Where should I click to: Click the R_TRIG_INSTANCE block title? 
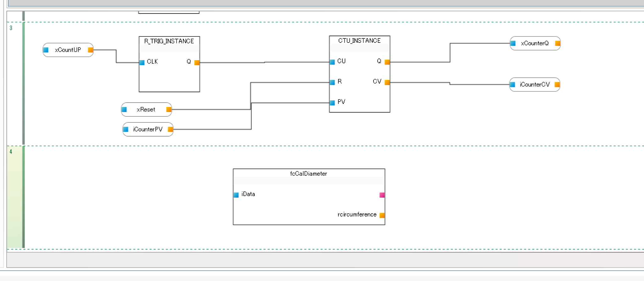[x=169, y=41]
